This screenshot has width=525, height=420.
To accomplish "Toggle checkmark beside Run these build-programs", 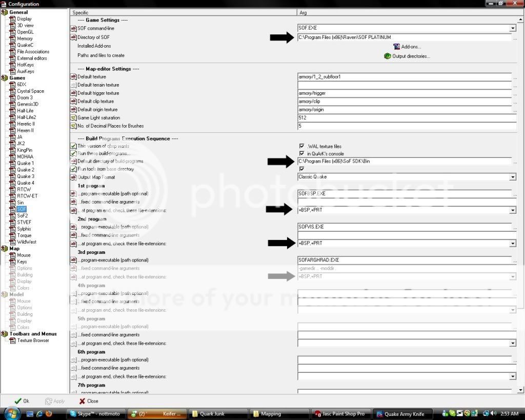I will (x=73, y=153).
